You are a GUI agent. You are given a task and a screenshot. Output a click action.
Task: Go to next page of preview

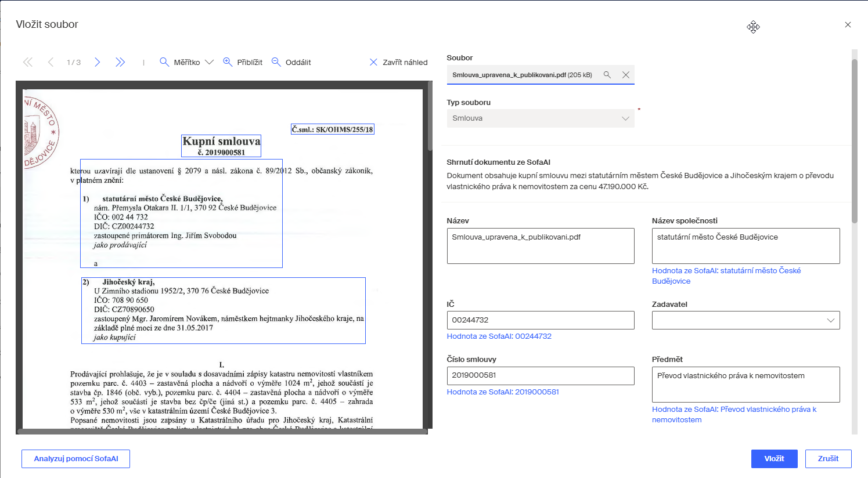[x=97, y=62]
